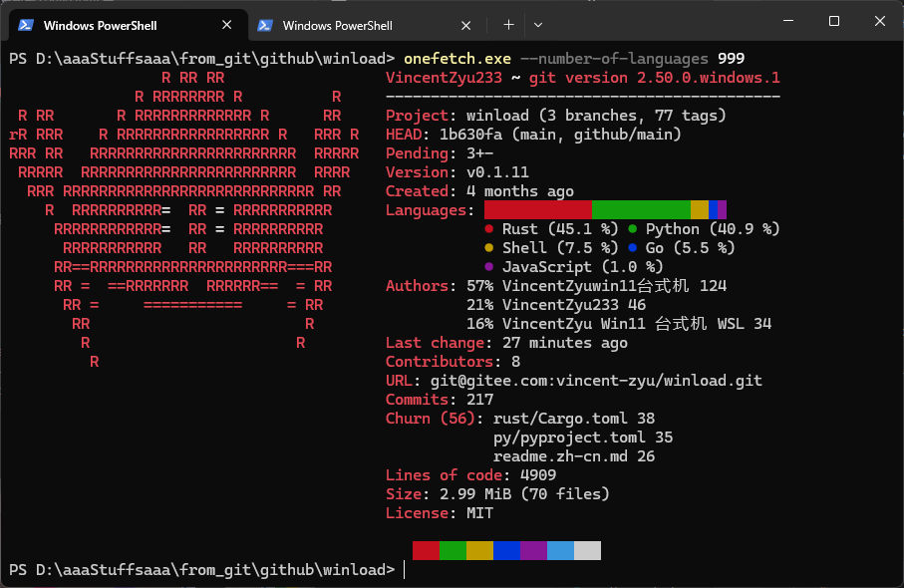
Task: Click the 'onefetch.exe' command text
Action: point(457,59)
